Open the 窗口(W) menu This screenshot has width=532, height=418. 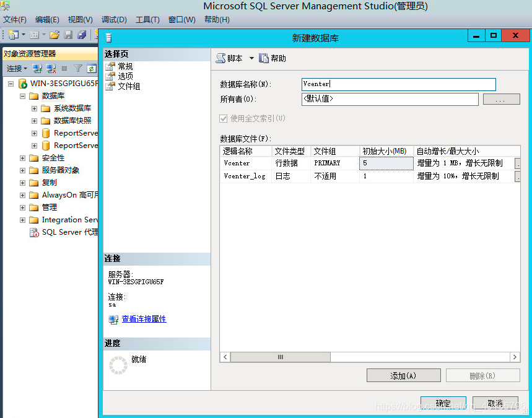(x=182, y=20)
